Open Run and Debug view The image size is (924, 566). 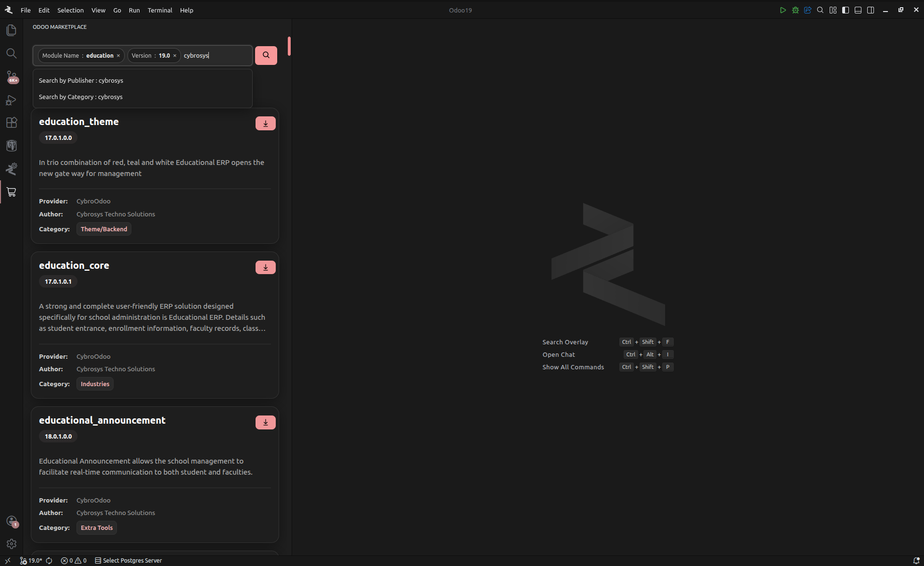[x=12, y=100]
